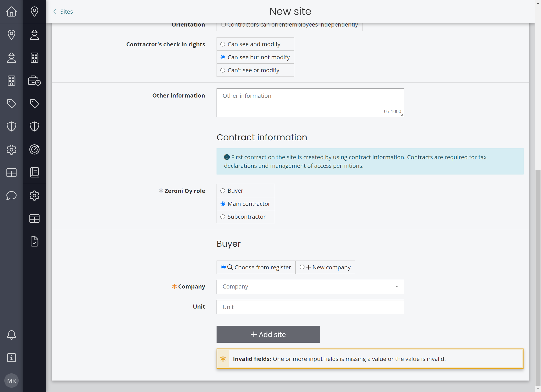The width and height of the screenshot is (541, 392).
Task: Open the settings gear in the second sidebar column
Action: click(x=34, y=196)
